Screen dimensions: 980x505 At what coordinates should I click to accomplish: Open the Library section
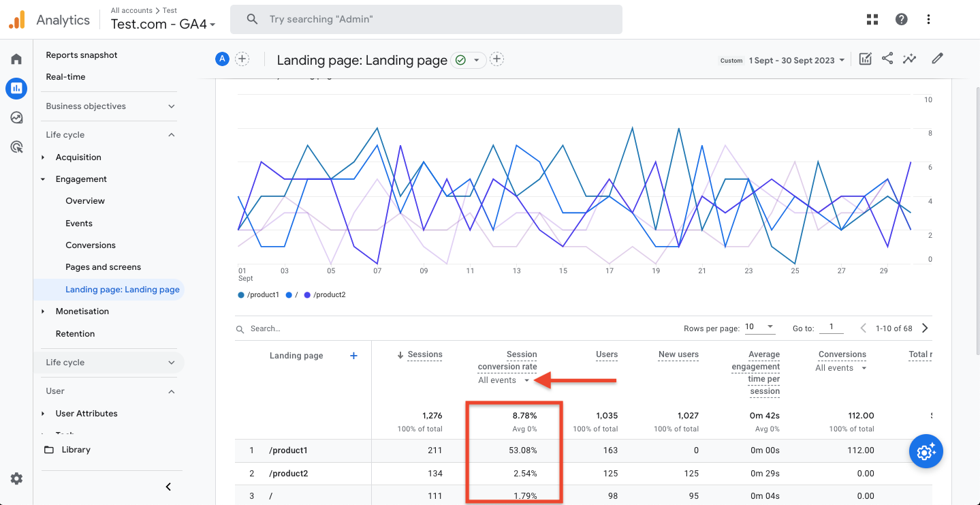click(x=76, y=449)
